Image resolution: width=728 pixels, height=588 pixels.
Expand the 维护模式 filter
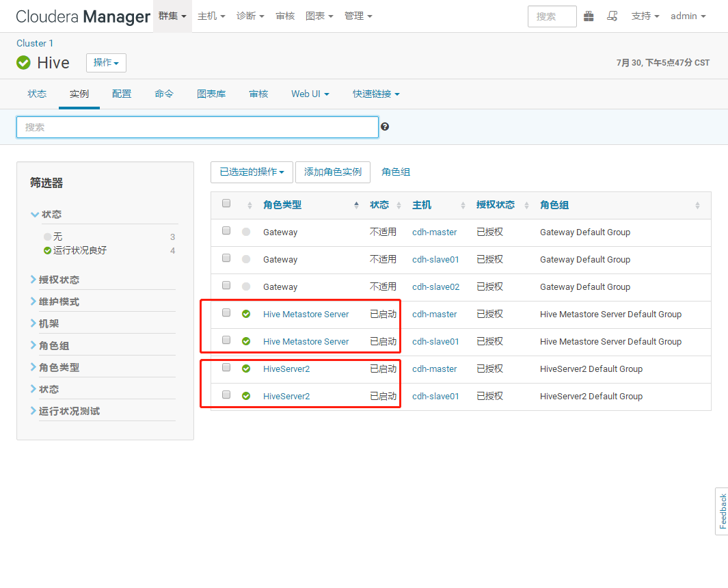coord(55,302)
